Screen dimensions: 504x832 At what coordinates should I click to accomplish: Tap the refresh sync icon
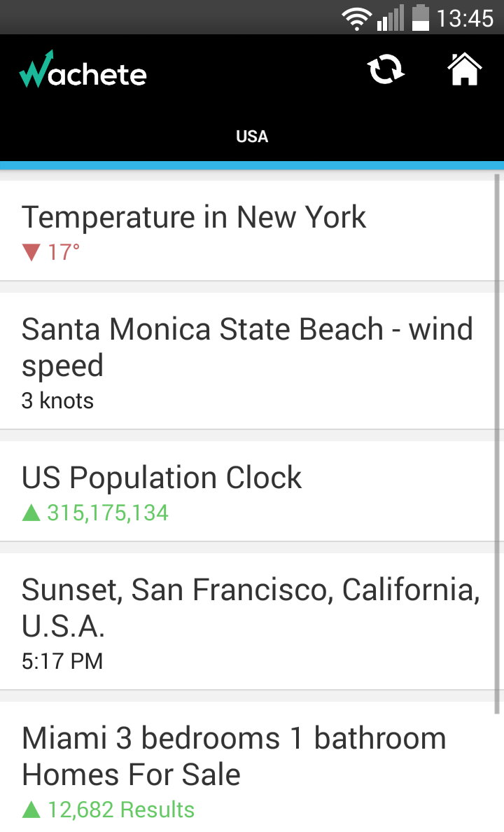[386, 70]
